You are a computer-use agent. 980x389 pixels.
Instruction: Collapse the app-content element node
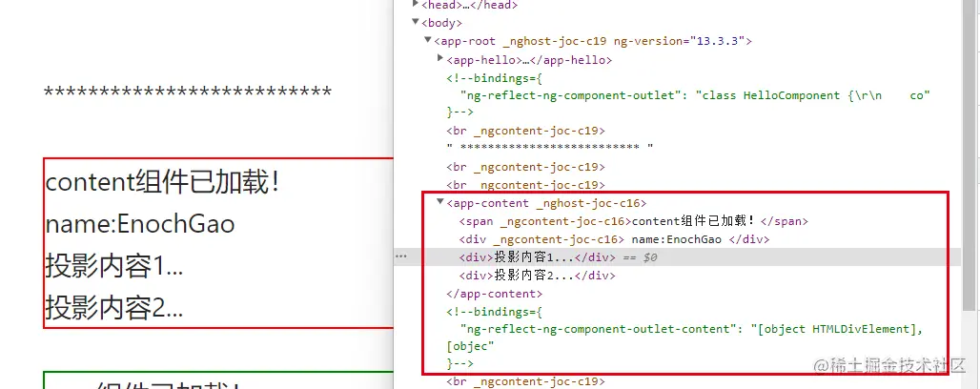[440, 202]
